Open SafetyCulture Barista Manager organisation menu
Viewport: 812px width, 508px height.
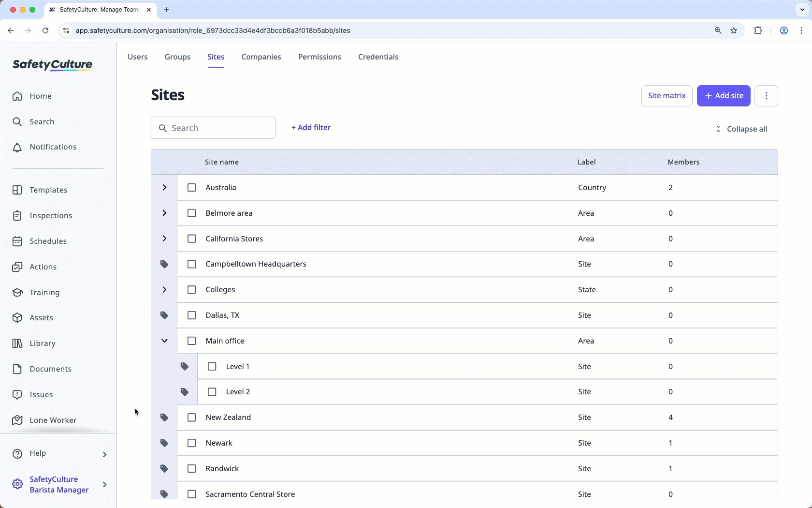point(59,484)
